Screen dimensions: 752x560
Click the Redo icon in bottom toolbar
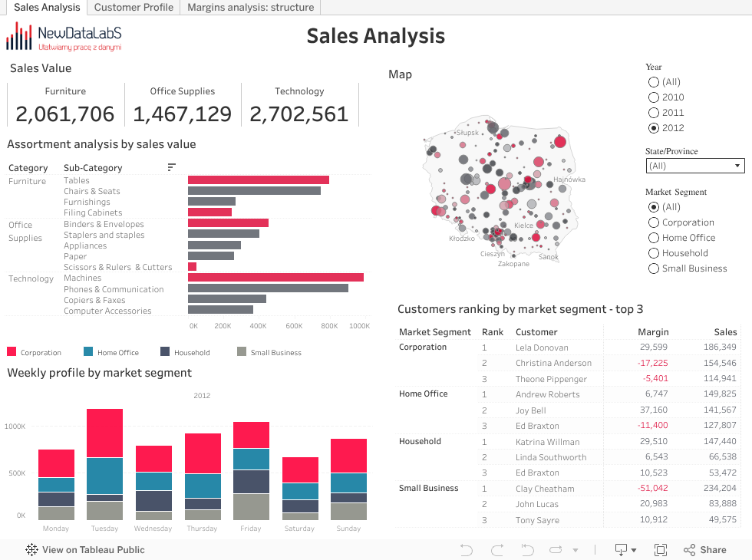(497, 550)
